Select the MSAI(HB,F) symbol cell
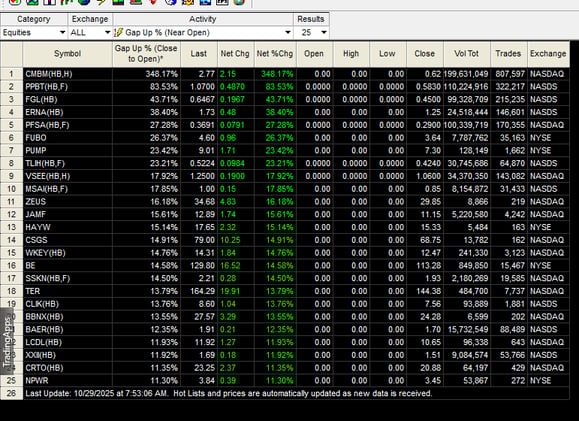579x421 pixels. [x=68, y=189]
